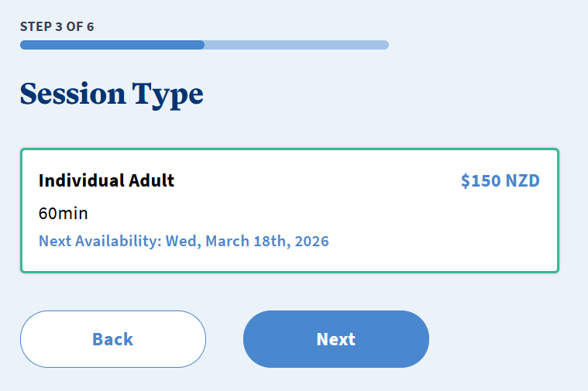Click the word "Adult" in card title
The image size is (588, 391).
[x=152, y=181]
